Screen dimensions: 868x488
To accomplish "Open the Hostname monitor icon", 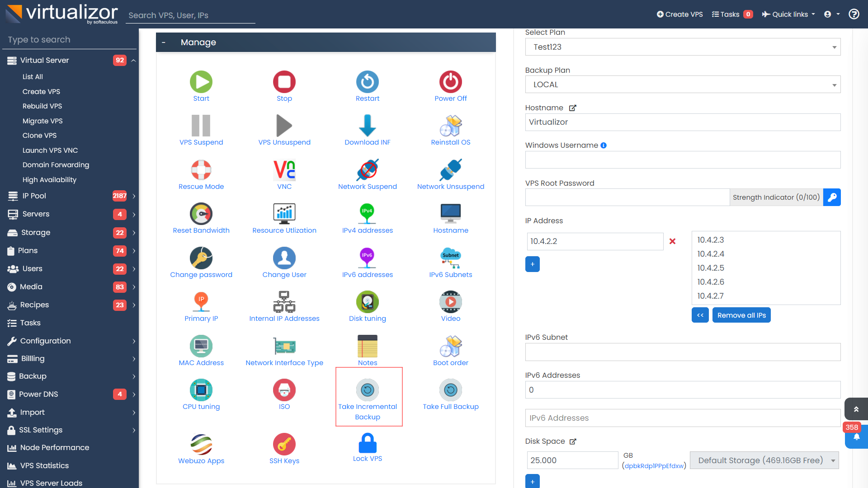I will tap(451, 214).
